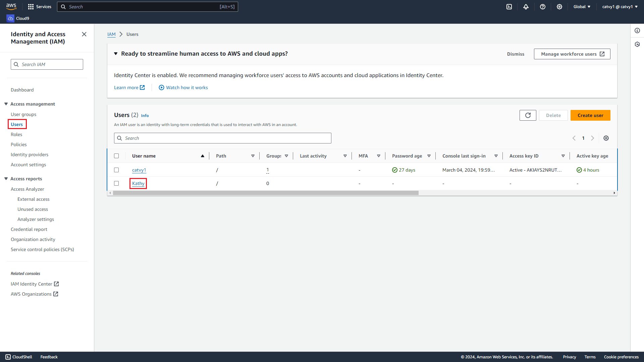
Task: Open the Global region dropdown
Action: click(582, 7)
